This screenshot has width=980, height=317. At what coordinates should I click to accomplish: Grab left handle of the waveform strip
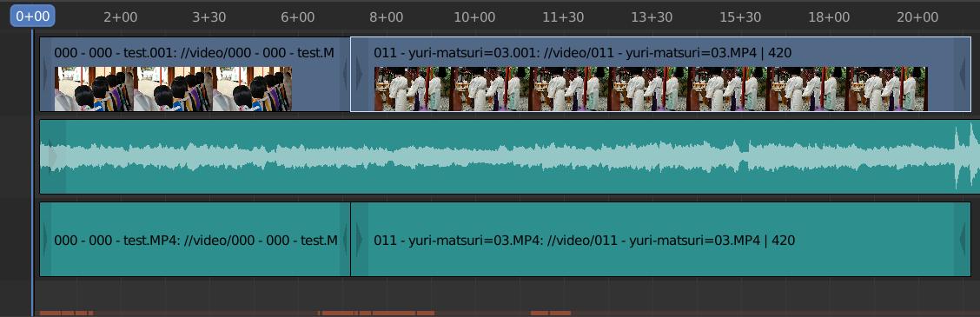click(x=52, y=156)
